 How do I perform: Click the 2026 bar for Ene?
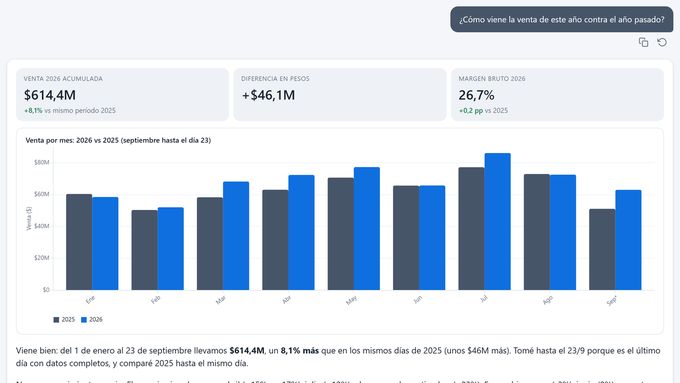click(x=105, y=244)
